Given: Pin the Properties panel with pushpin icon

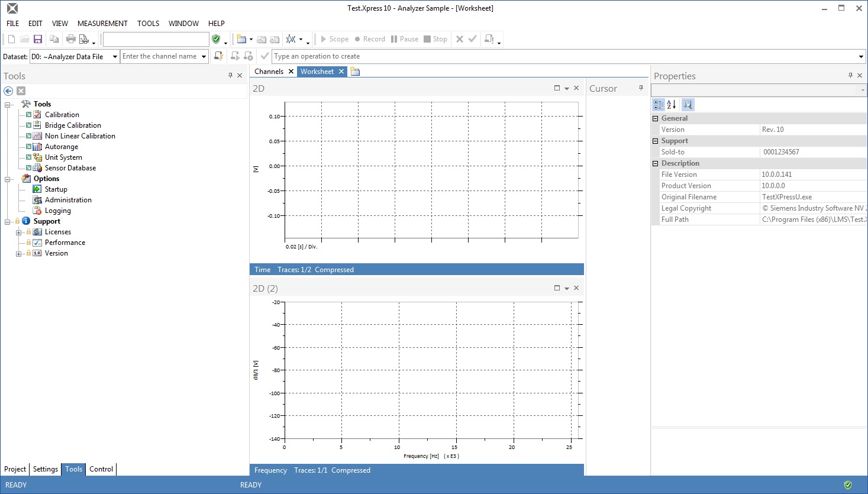Looking at the screenshot, I should tap(850, 75).
